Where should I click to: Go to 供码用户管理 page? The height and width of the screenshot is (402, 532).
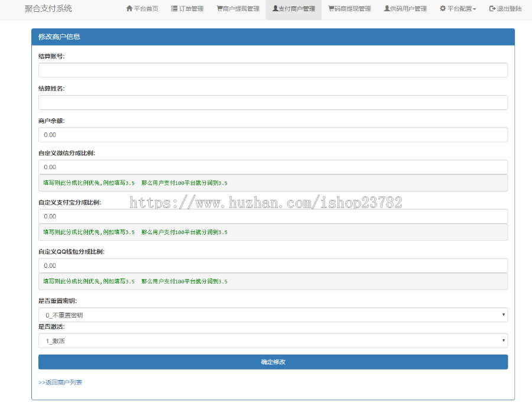[x=405, y=9]
